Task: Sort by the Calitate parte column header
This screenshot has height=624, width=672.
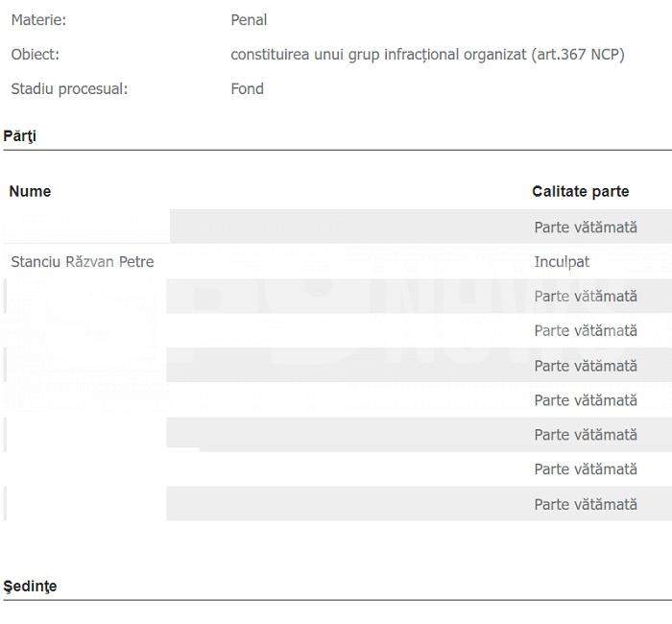Action: [580, 192]
